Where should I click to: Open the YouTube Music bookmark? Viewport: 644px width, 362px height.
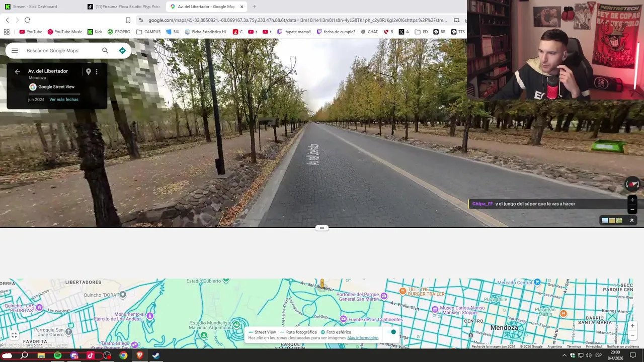click(x=64, y=32)
